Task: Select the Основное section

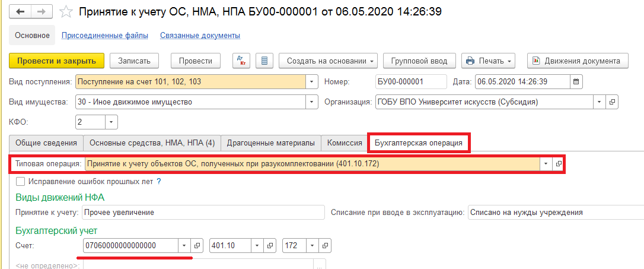Action: [x=32, y=36]
